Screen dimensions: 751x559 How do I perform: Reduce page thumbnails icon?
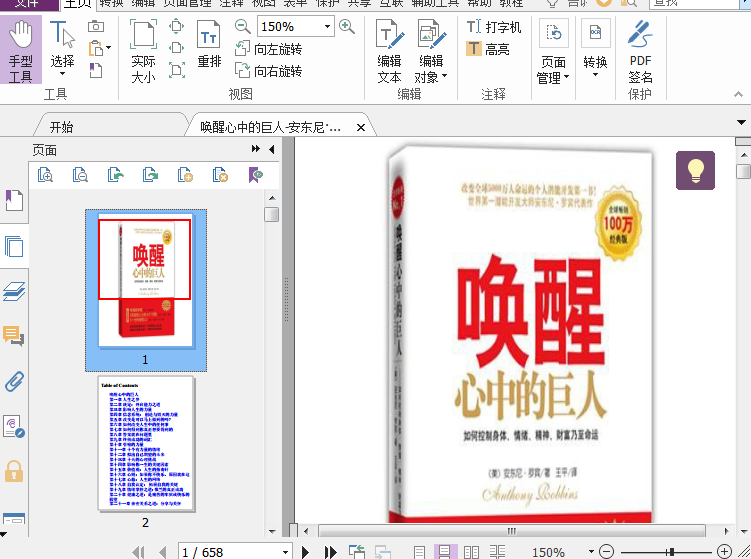pyautogui.click(x=80, y=175)
